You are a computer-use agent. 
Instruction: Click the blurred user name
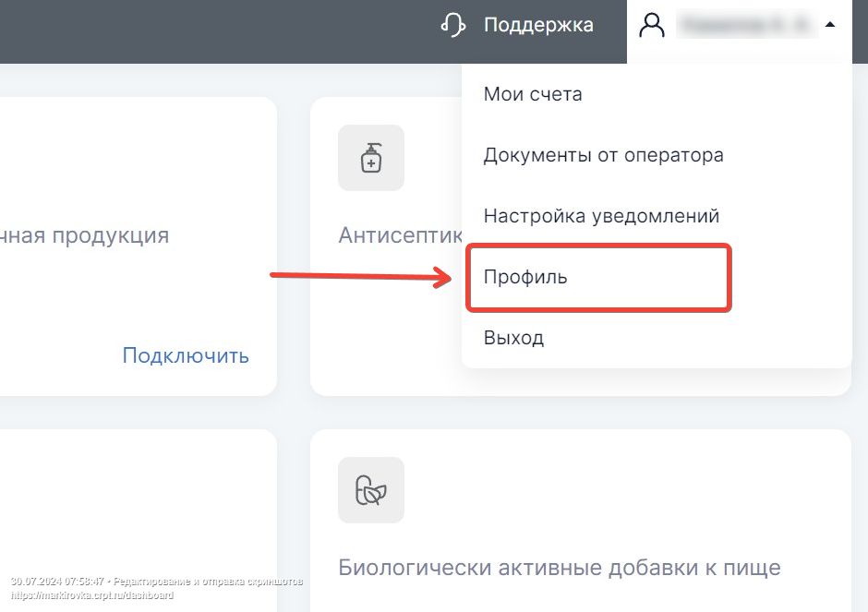coord(747,25)
